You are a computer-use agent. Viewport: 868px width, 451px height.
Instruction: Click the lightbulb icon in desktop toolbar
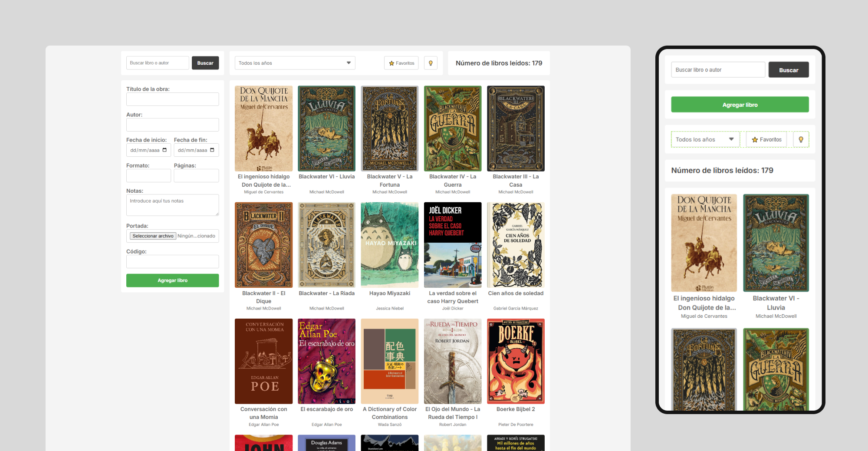(x=431, y=63)
